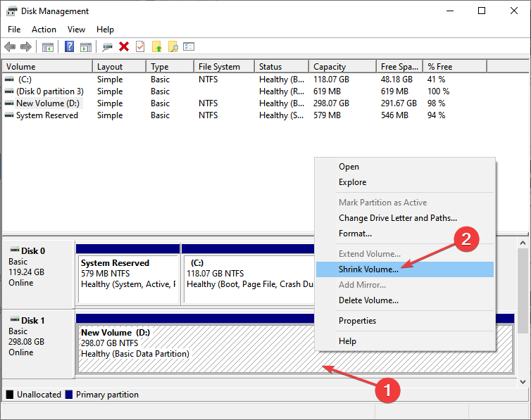Select Delete Volume... in context menu
531x420 pixels.
405,300
